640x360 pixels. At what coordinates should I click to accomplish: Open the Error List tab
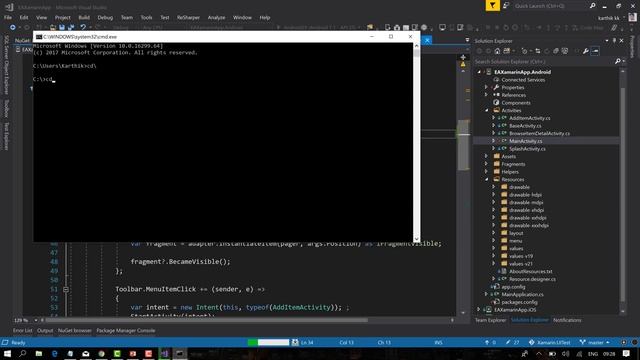pyautogui.click(x=22, y=331)
